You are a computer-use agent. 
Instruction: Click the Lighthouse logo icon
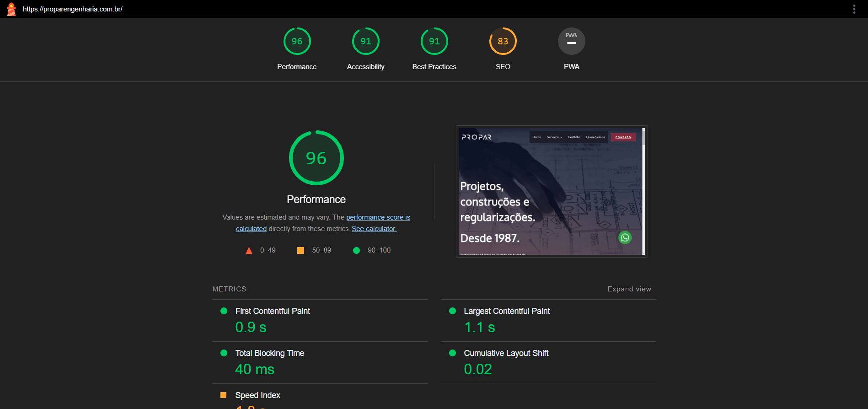pyautogui.click(x=11, y=9)
